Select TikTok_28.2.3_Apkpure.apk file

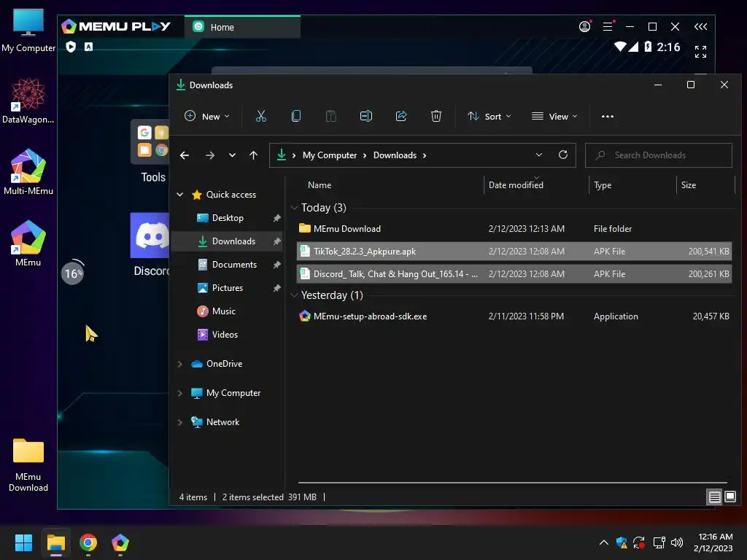point(514,252)
